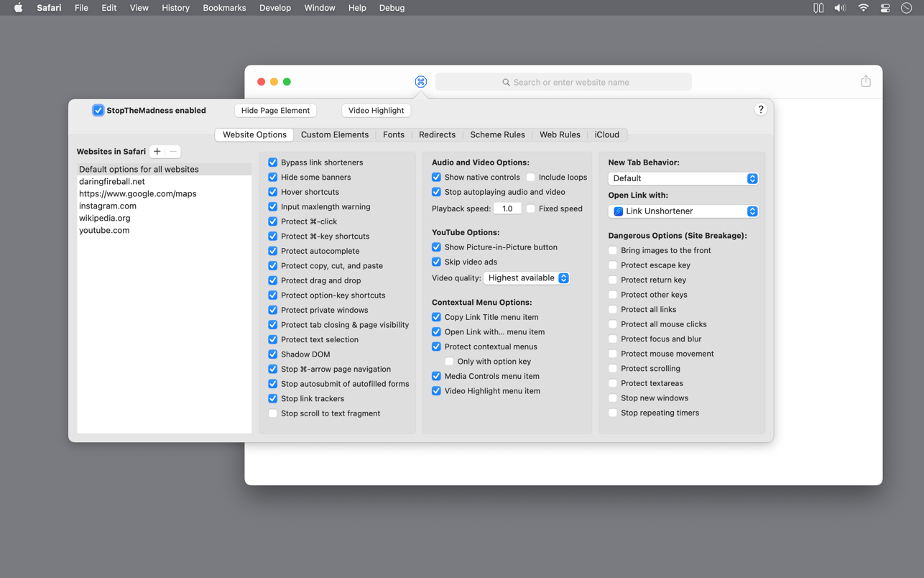Click the Hide Page Element button

[x=275, y=111]
